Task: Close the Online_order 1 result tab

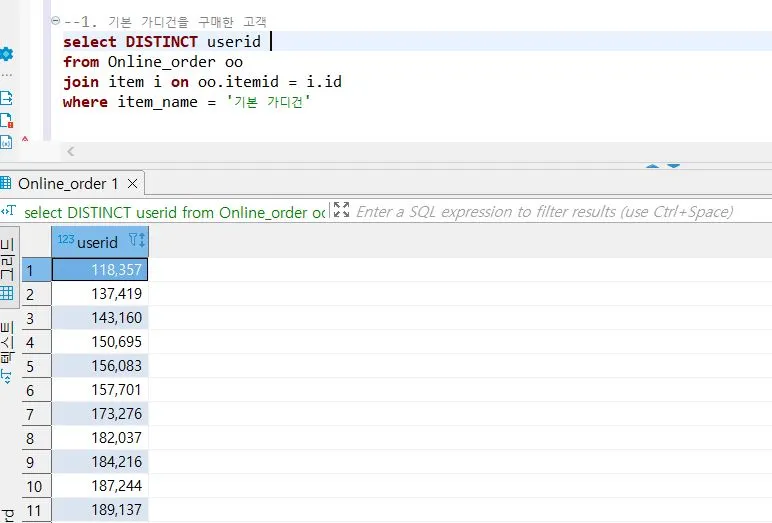Action: pos(132,184)
